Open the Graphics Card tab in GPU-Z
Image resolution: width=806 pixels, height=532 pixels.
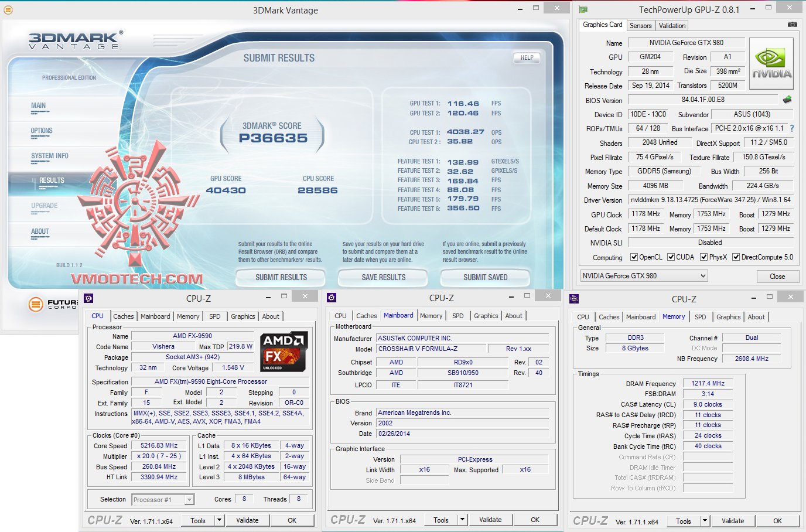pos(602,25)
